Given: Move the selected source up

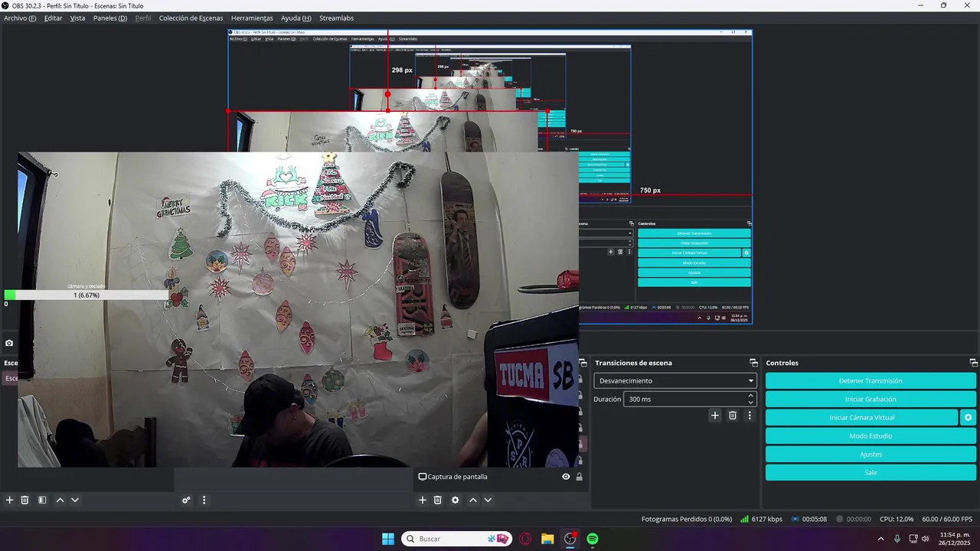Looking at the screenshot, I should pos(473,500).
